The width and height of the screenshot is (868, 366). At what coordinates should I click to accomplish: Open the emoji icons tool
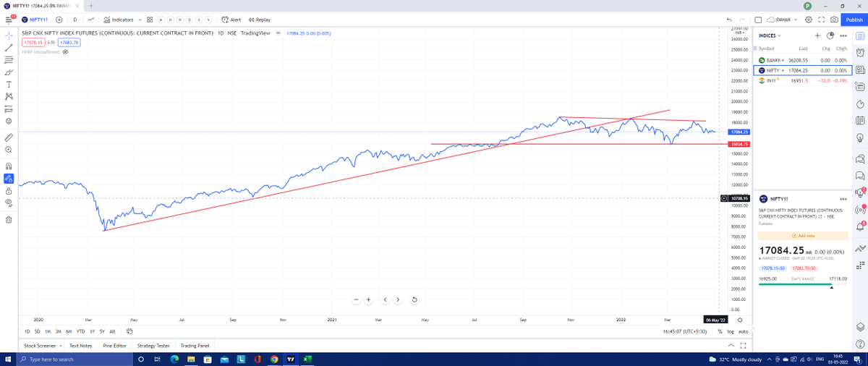pyautogui.click(x=9, y=122)
